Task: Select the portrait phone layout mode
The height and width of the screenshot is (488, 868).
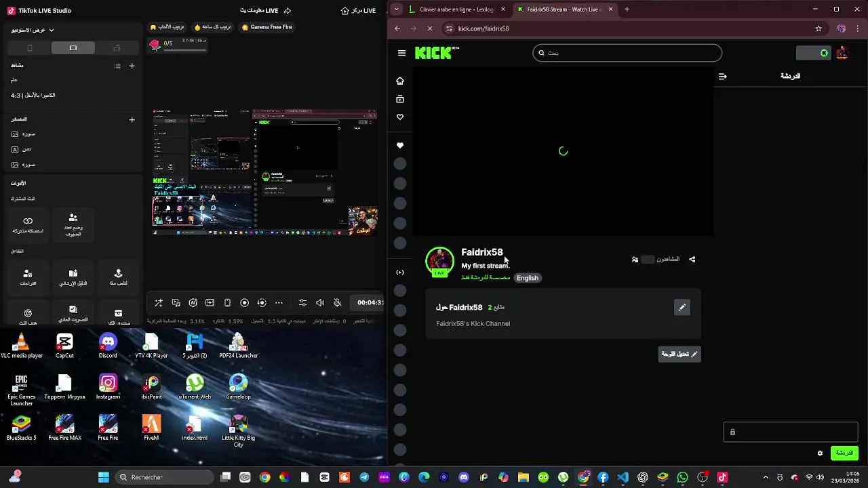Action: click(x=29, y=48)
